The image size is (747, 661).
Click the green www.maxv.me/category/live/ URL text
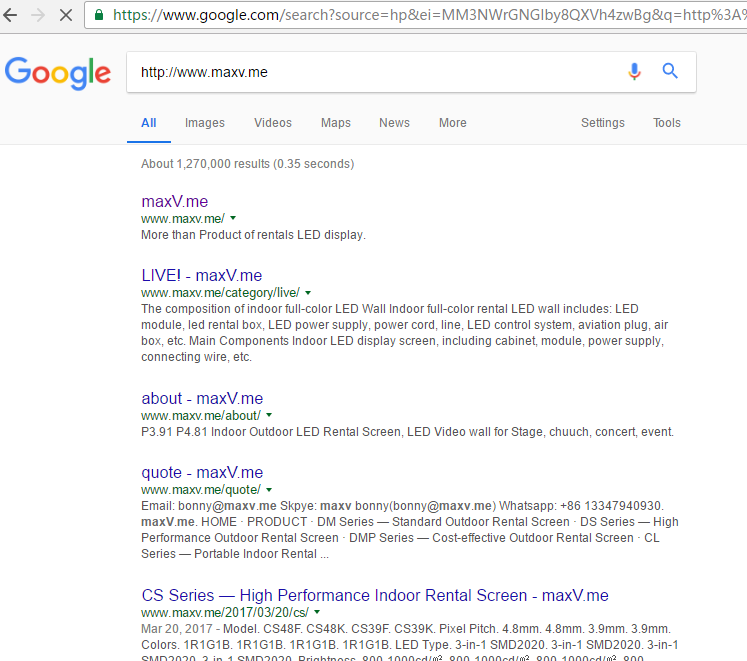[221, 293]
